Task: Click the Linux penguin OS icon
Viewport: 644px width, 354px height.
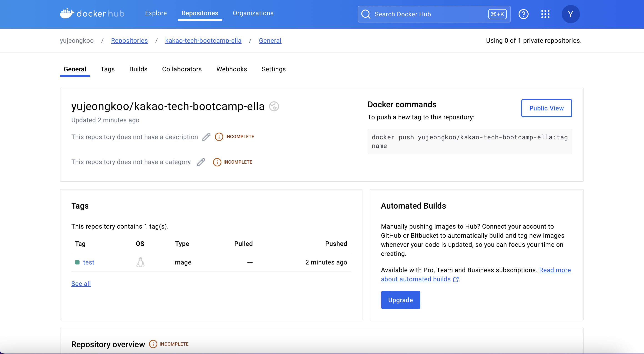Action: click(x=140, y=262)
